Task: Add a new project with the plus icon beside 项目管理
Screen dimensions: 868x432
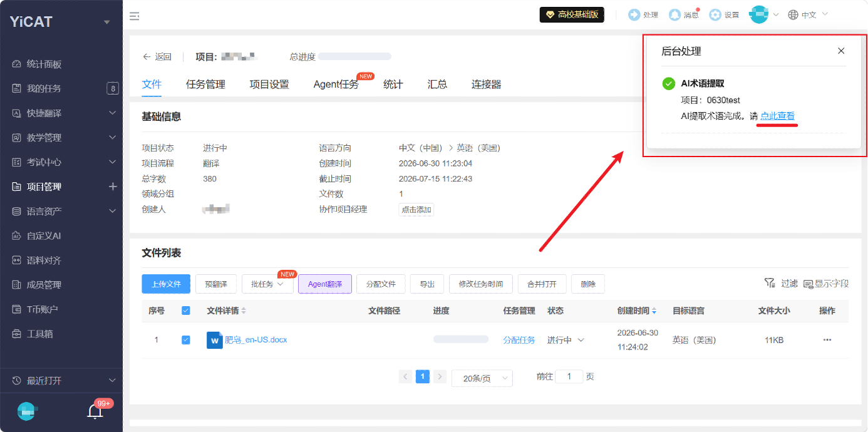Action: point(113,187)
